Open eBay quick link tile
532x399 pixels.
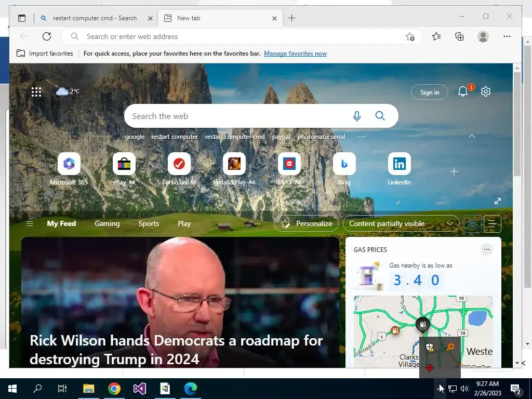click(124, 169)
